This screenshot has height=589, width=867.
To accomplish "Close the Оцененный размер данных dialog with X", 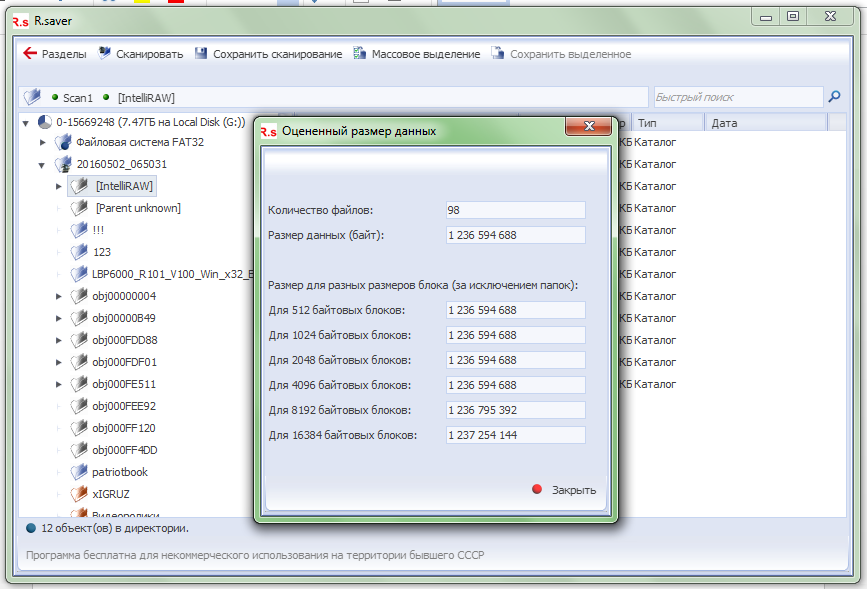I will (x=587, y=128).
